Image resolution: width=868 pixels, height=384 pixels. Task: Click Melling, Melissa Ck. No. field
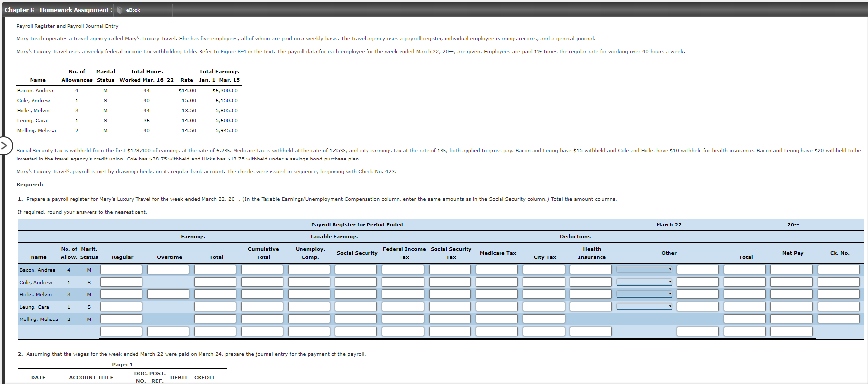point(838,319)
